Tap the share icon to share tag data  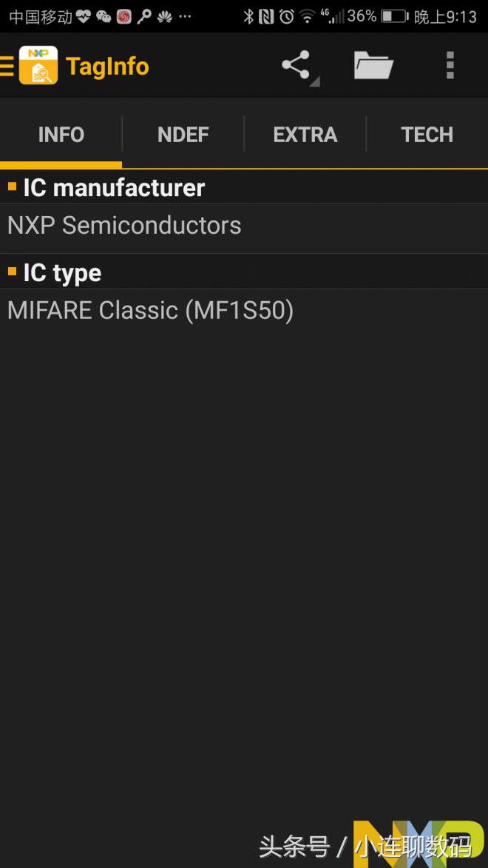pos(295,65)
